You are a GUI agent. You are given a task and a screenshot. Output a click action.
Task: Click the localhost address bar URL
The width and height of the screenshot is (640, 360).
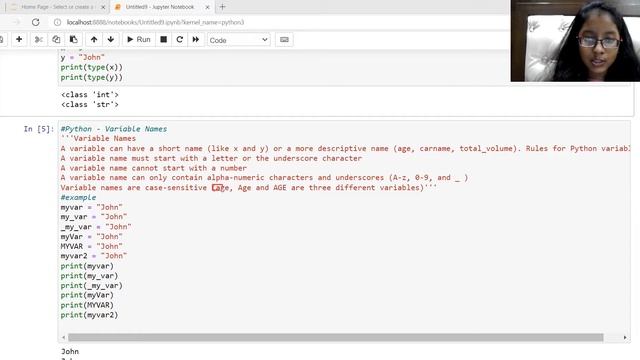point(155,22)
